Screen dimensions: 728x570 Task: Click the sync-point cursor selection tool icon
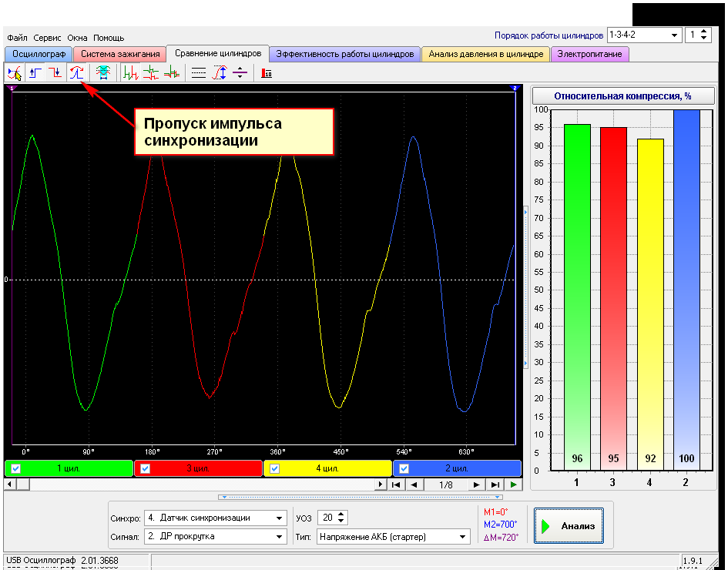coord(15,73)
